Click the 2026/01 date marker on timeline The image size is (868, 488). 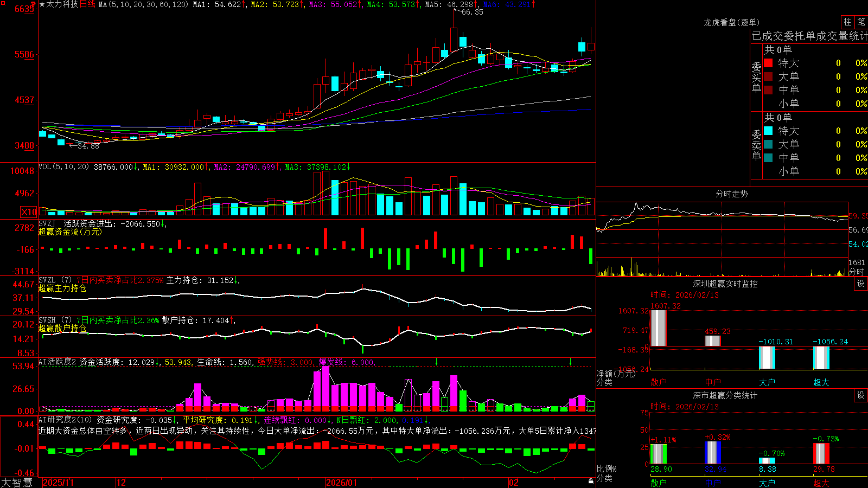pyautogui.click(x=342, y=483)
